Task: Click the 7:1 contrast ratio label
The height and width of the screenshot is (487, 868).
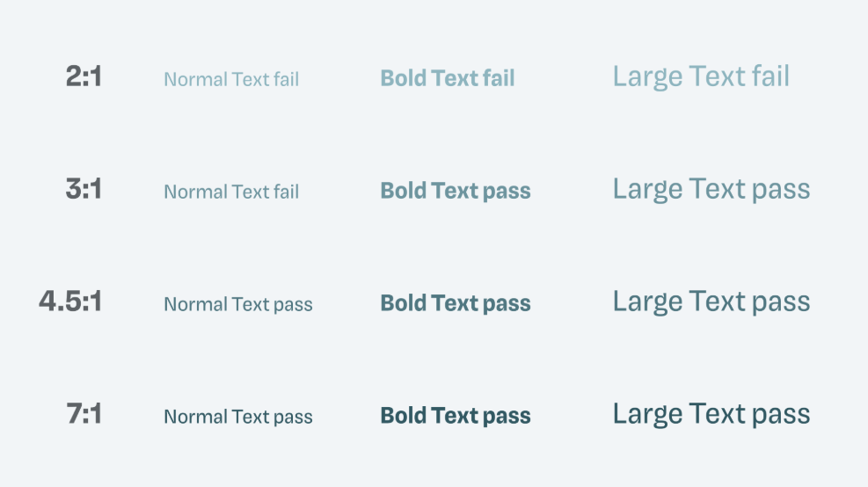Action: (84, 413)
